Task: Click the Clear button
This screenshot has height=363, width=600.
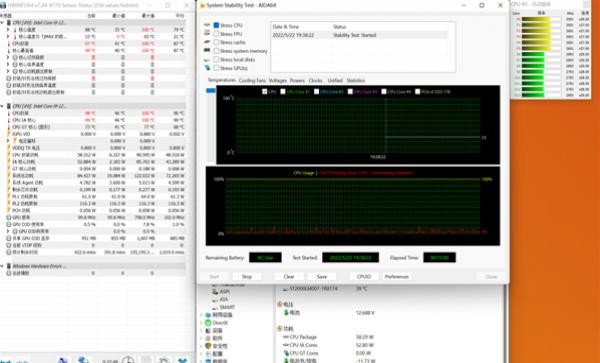Action: [289, 277]
